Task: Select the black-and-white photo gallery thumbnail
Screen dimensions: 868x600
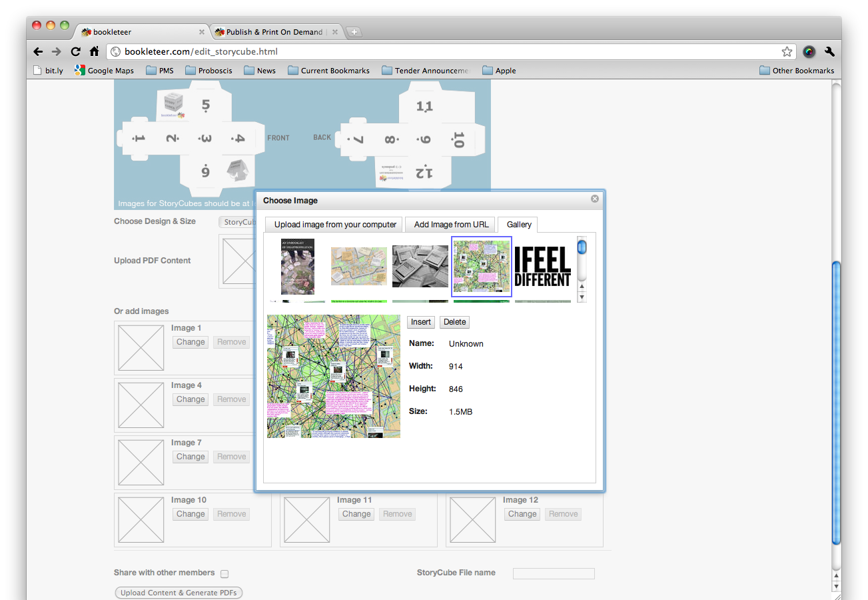Action: [x=420, y=267]
